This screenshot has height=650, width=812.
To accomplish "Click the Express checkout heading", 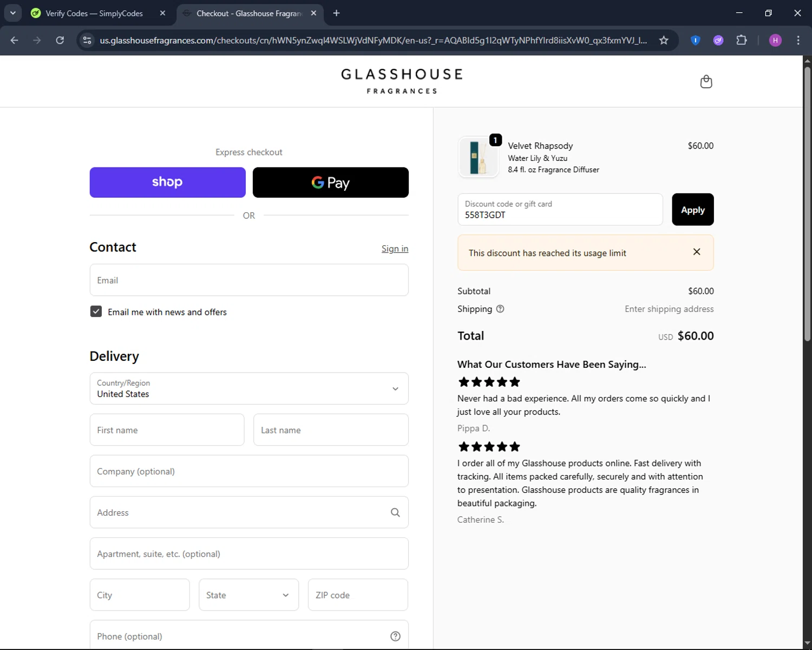I will tap(249, 152).
